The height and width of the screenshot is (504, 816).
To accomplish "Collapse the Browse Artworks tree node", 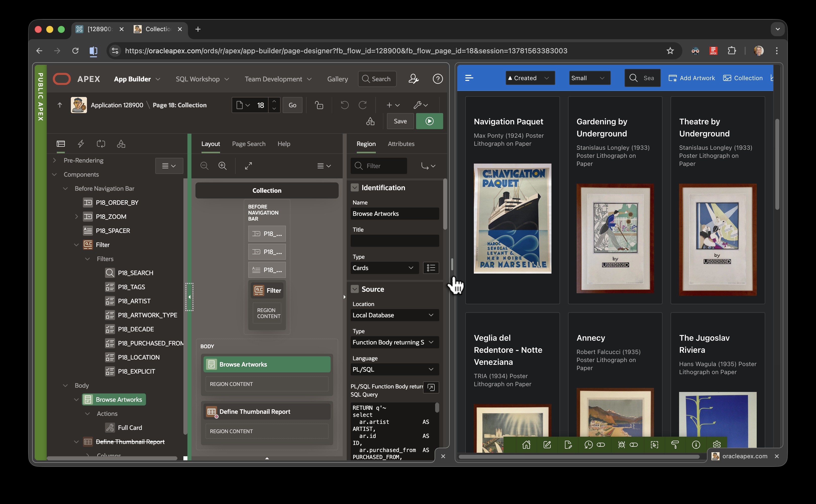I will pyautogui.click(x=76, y=399).
